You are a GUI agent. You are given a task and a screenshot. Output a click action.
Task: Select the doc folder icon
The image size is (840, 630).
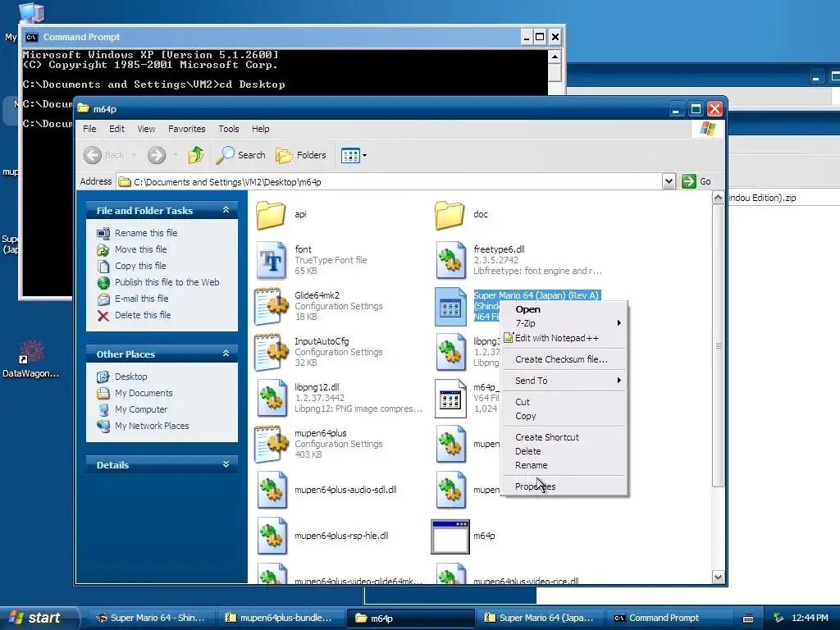pyautogui.click(x=450, y=215)
